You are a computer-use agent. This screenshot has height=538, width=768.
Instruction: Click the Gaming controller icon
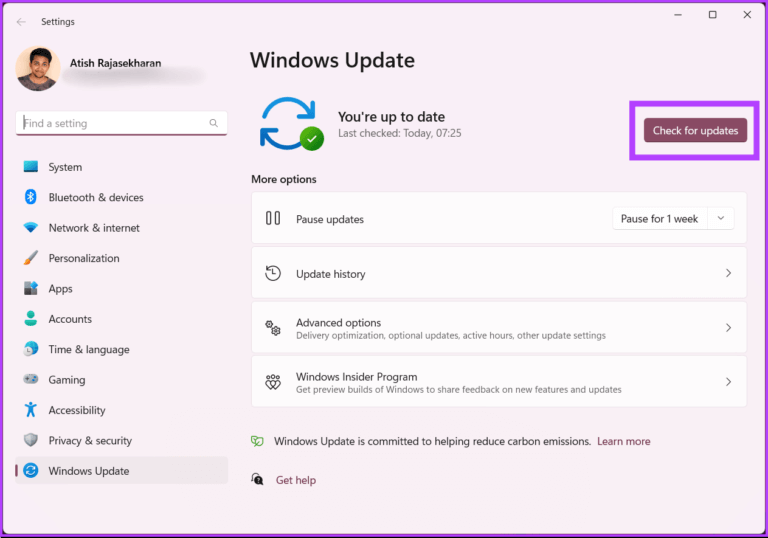click(x=30, y=379)
